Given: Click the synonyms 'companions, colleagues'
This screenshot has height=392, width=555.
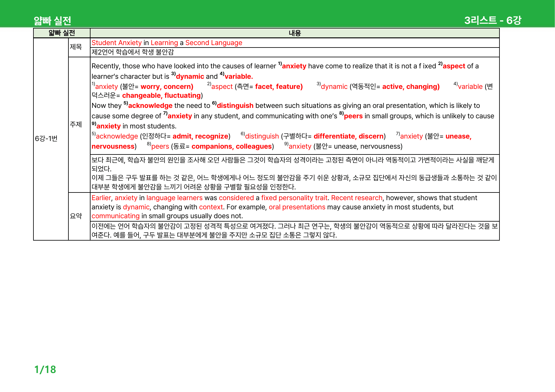Looking at the screenshot, I should coord(232,147).
